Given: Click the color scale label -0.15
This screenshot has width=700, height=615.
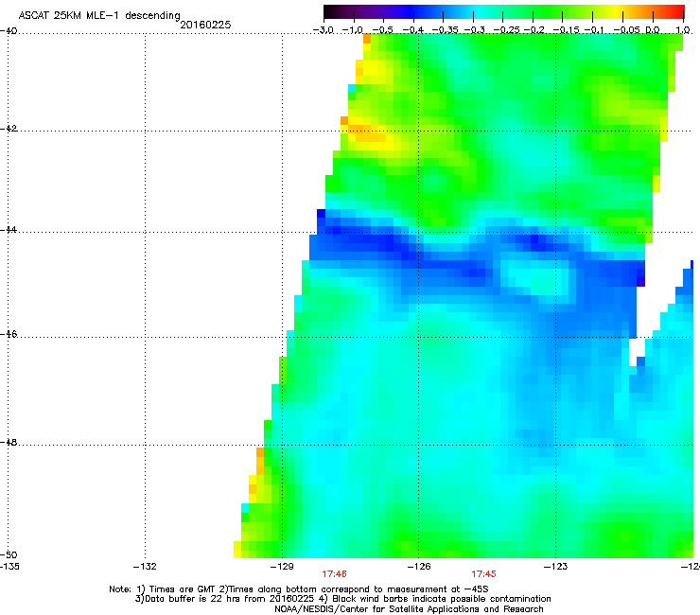Looking at the screenshot, I should (x=566, y=30).
